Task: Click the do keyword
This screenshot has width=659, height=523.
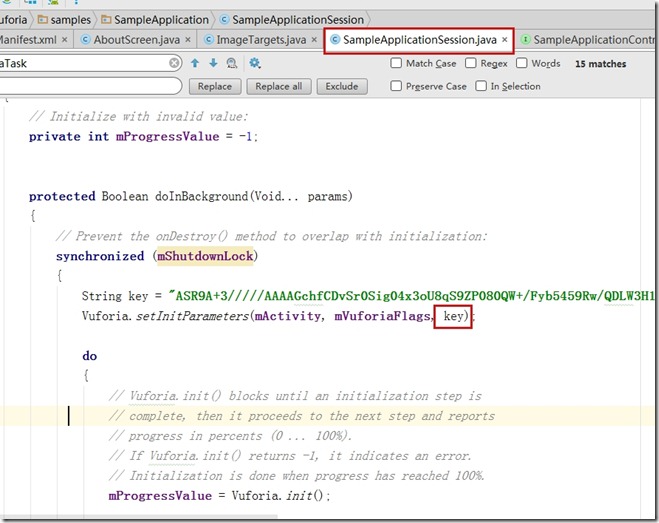Action: tap(90, 356)
